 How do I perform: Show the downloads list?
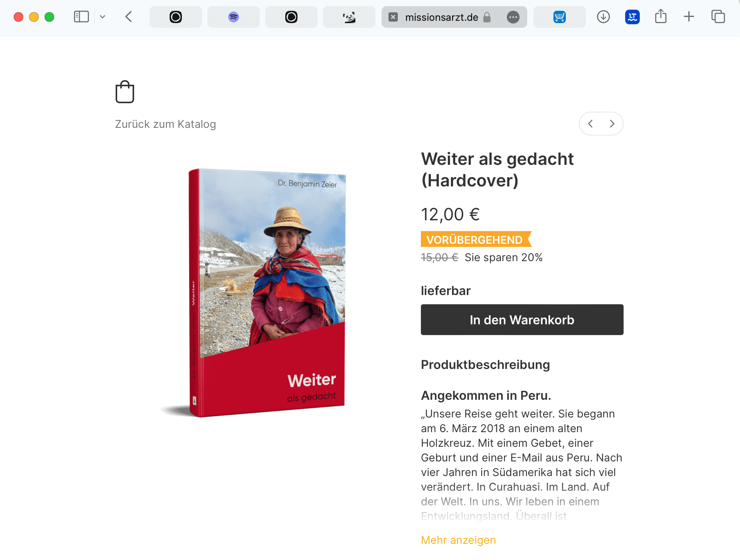(603, 17)
